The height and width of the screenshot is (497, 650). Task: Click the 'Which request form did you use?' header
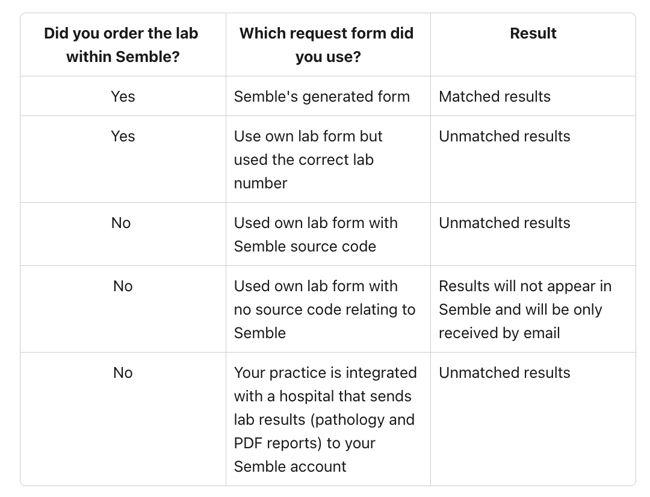click(x=327, y=45)
